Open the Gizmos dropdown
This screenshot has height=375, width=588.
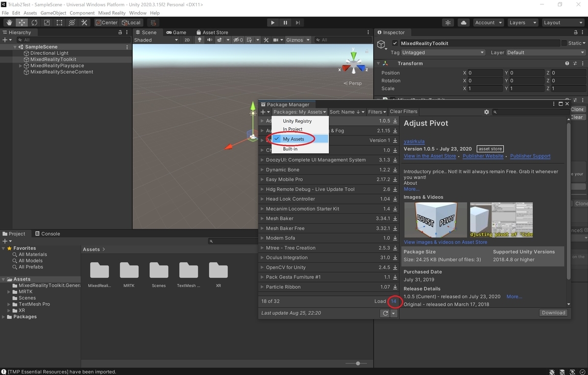(x=297, y=40)
